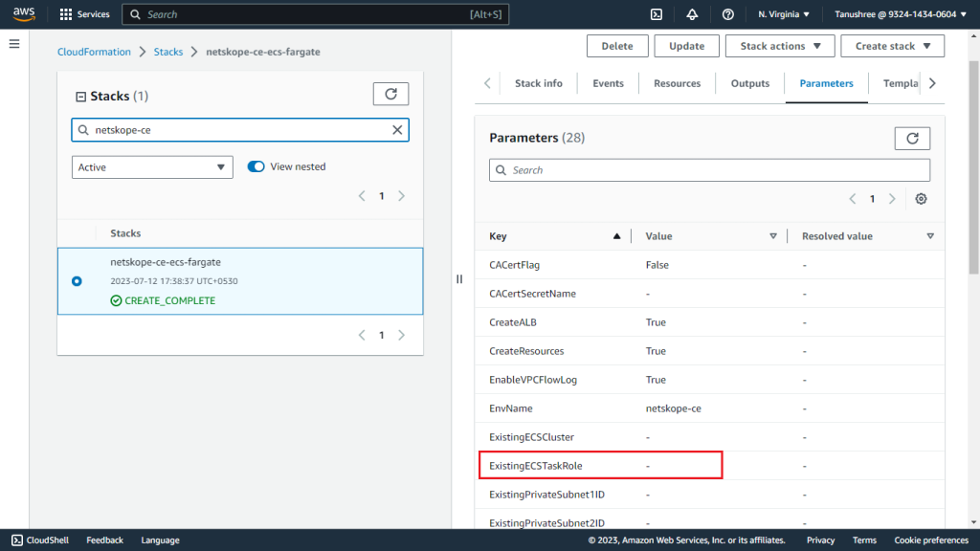Open the Language selector in the footer
This screenshot has width=980, height=551.
pyautogui.click(x=160, y=540)
